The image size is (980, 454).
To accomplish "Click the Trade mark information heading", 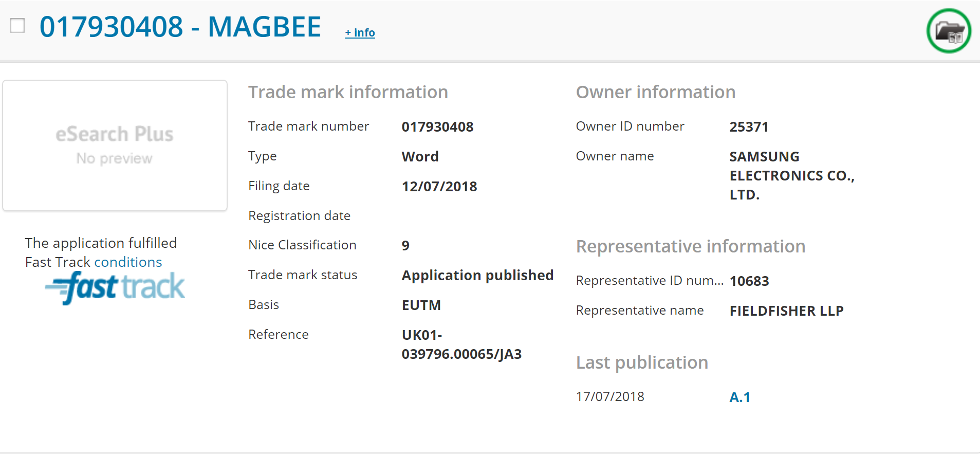I will pyautogui.click(x=348, y=93).
